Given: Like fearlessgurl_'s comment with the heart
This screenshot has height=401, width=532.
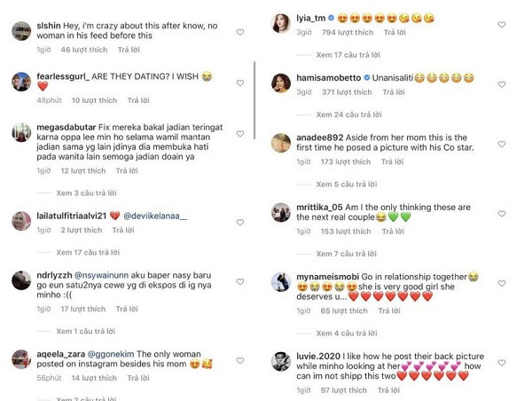Looking at the screenshot, I should tap(239, 83).
